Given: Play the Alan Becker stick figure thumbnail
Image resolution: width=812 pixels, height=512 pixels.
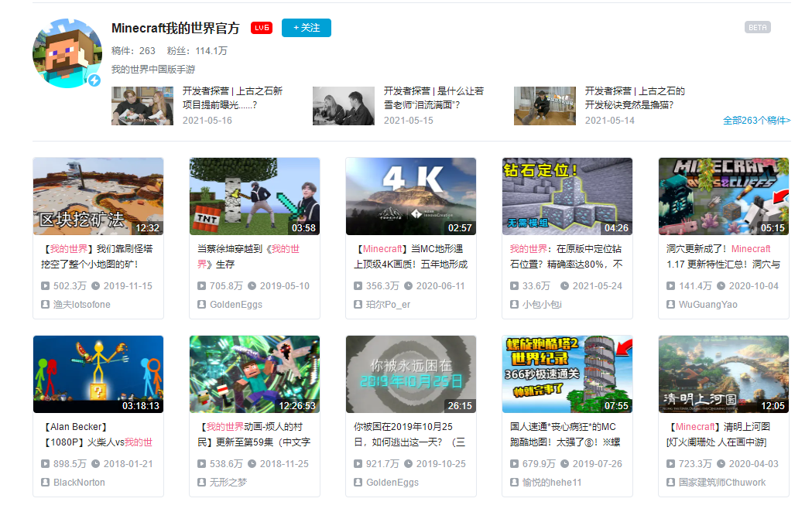Looking at the screenshot, I should point(98,374).
